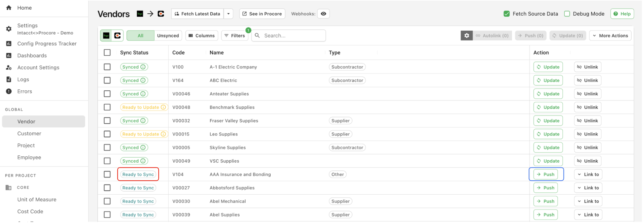Click the gear icon beside Autolink
Viewport: 644px width, 223px height.
point(466,36)
